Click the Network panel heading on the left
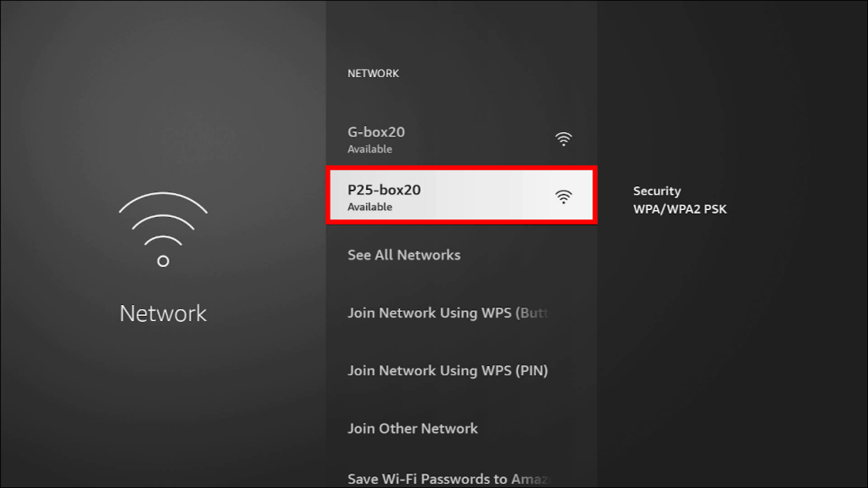 [x=163, y=313]
